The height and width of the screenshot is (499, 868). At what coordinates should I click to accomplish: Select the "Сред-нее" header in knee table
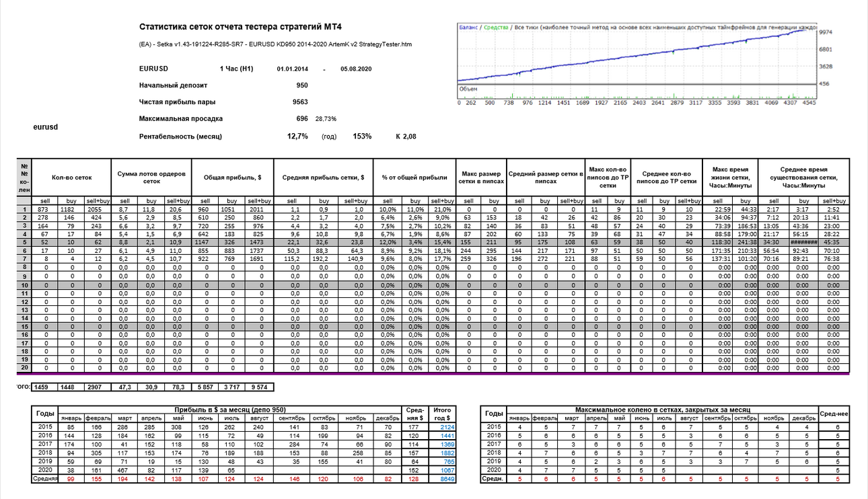click(834, 414)
